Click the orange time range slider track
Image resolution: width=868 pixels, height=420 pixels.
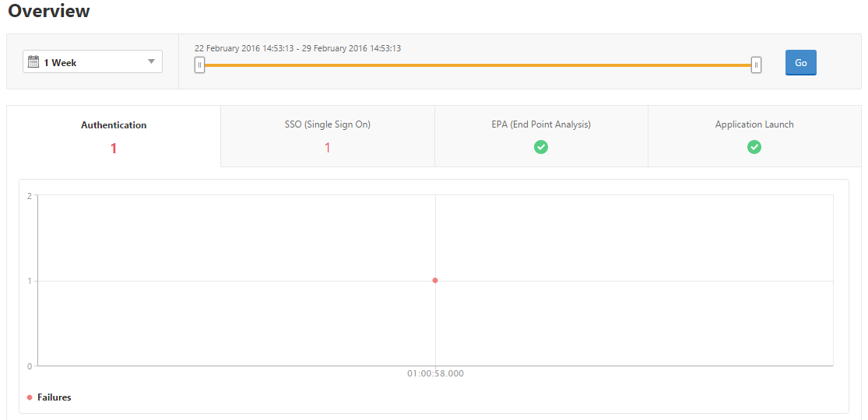tap(478, 65)
